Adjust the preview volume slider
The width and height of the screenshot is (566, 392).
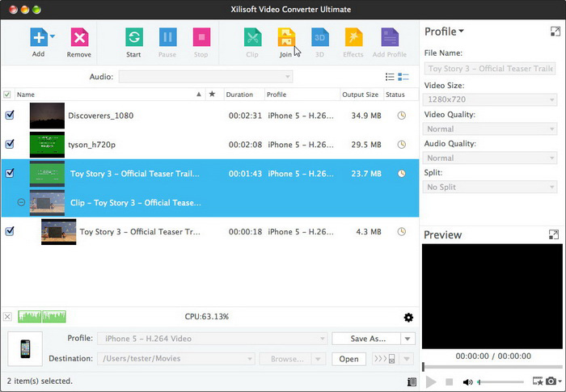501,381
